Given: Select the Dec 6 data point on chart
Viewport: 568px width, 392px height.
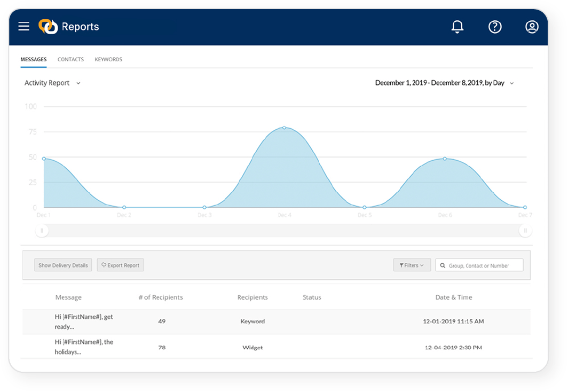Looking at the screenshot, I should tap(445, 159).
